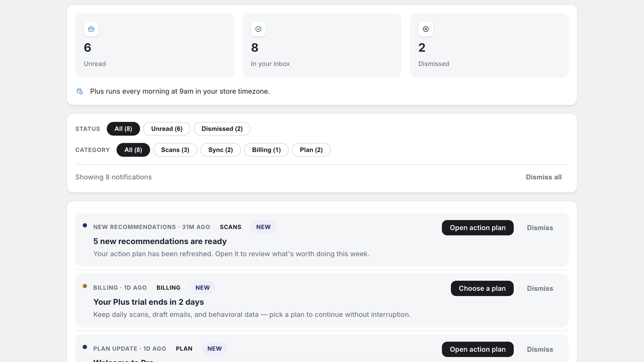Image resolution: width=644 pixels, height=362 pixels.
Task: Click the dismissed X circle icon
Action: 426,29
